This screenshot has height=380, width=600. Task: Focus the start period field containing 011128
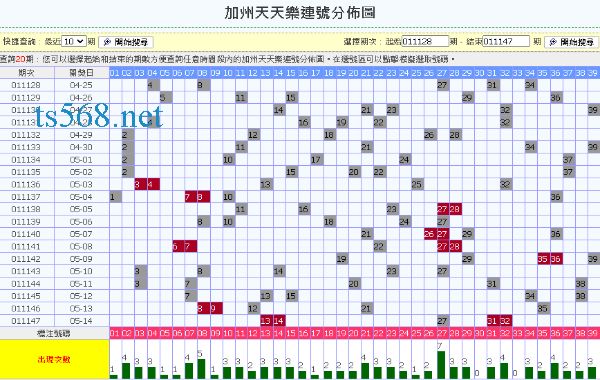coord(425,41)
